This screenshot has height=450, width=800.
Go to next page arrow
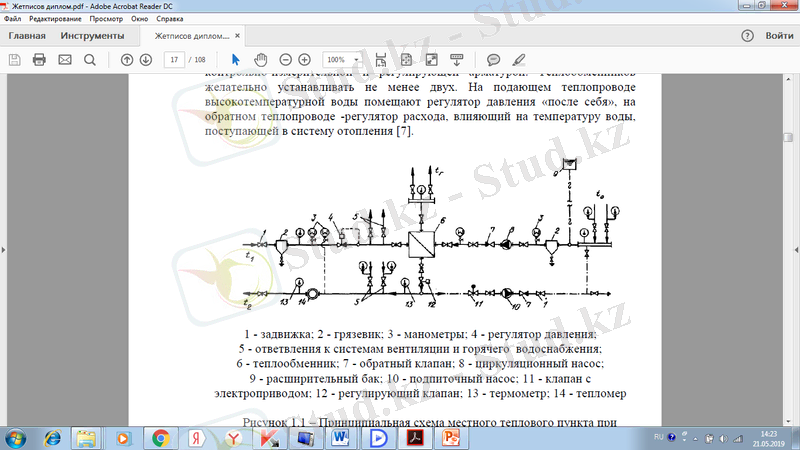coord(146,60)
